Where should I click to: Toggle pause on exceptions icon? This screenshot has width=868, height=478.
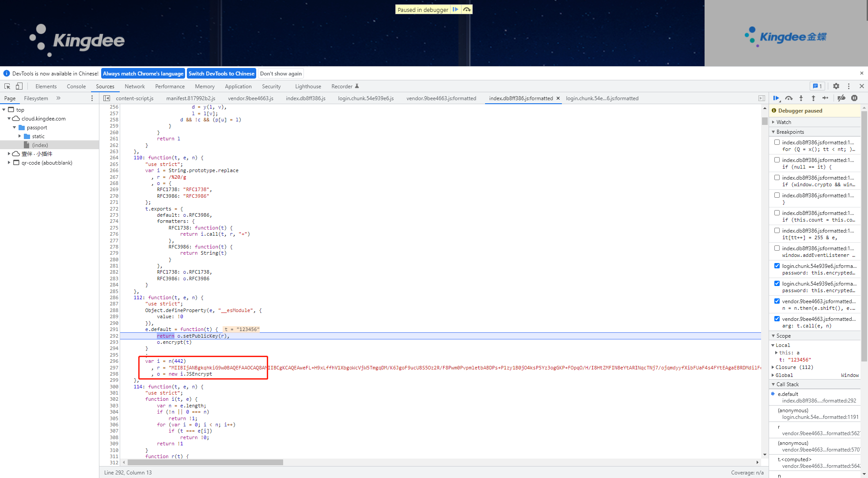tap(854, 98)
